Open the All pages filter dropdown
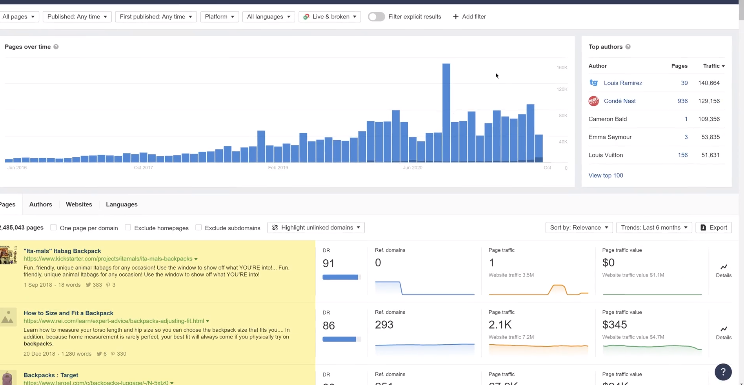Screen dimensions: 744x385 19,17
